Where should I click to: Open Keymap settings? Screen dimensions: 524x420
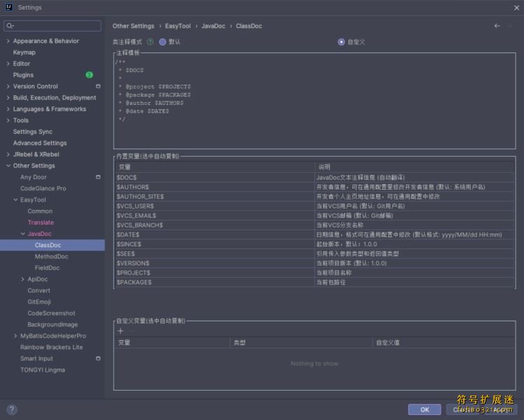click(x=24, y=52)
